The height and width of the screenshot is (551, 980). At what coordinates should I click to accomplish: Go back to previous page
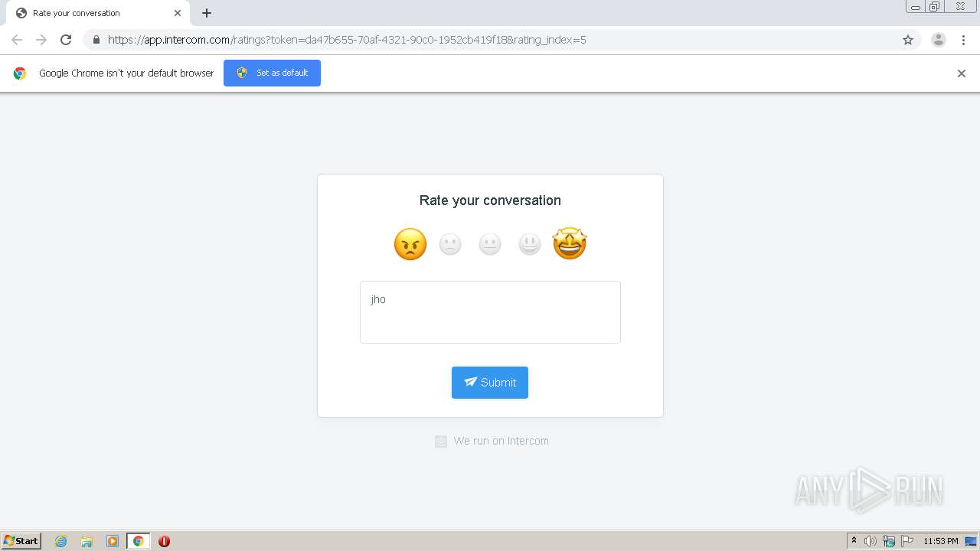17,40
